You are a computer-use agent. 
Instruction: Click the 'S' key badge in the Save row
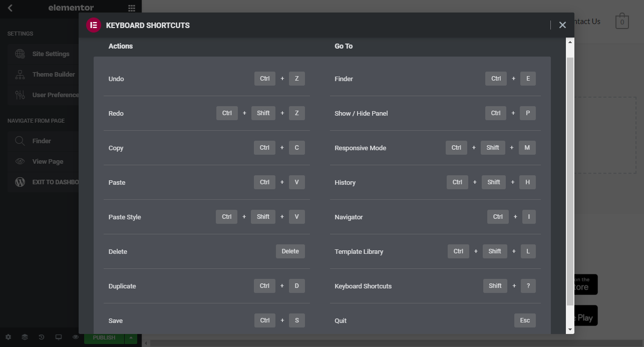(297, 320)
